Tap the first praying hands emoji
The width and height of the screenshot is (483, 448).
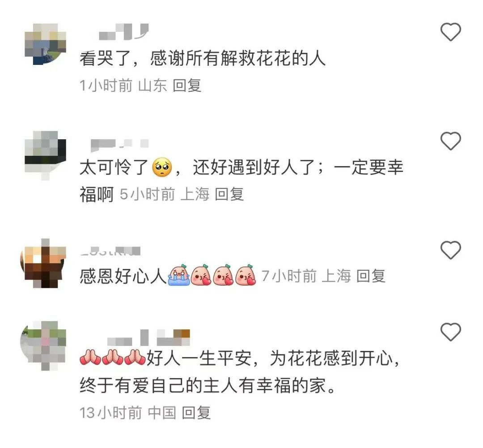coord(90,358)
